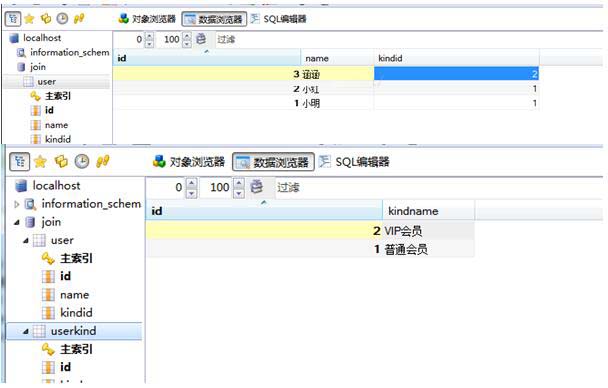Click the 过滤 filter field in bottom window

288,188
